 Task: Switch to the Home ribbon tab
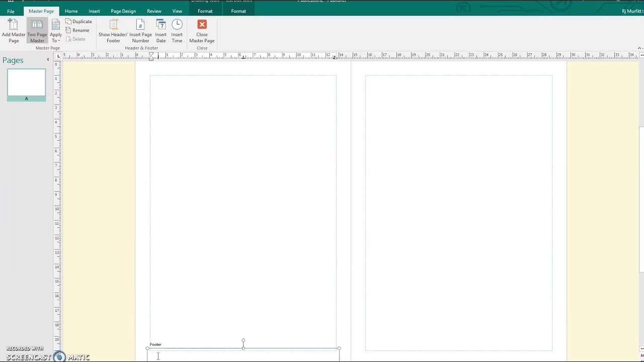pyautogui.click(x=71, y=11)
